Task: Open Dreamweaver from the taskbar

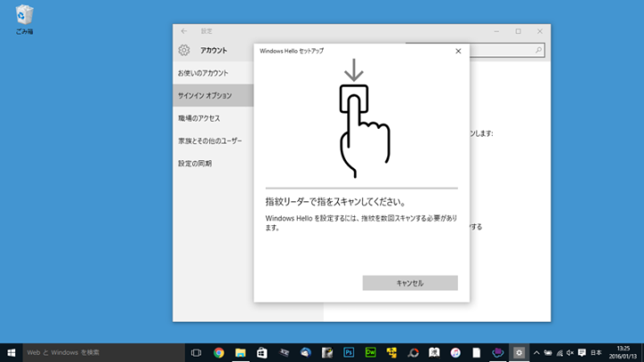Action: point(370,352)
